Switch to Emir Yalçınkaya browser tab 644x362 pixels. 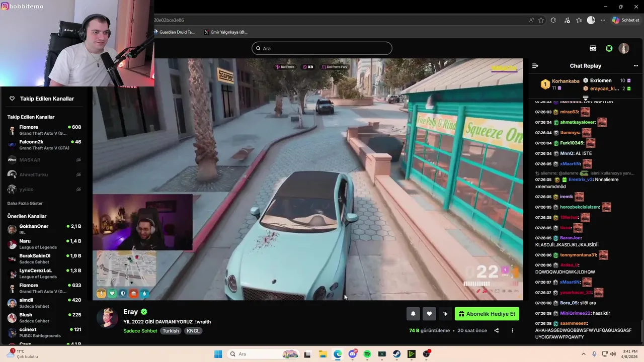(x=225, y=32)
